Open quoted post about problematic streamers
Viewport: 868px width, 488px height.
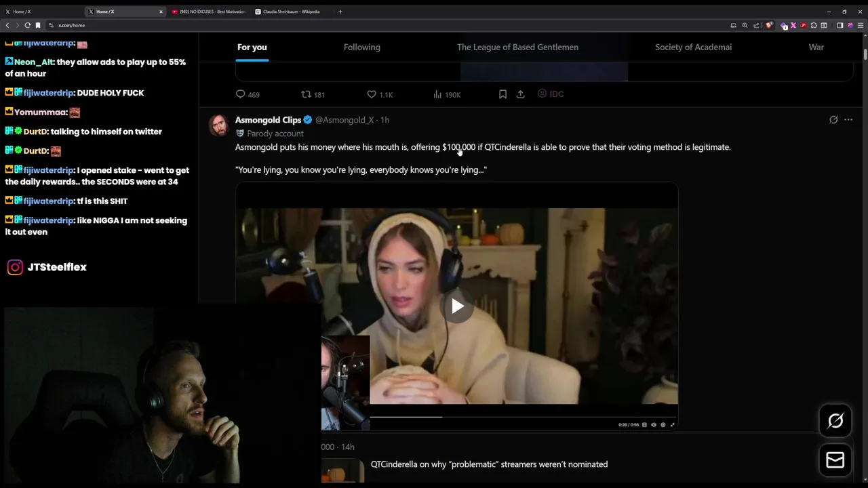click(x=489, y=464)
